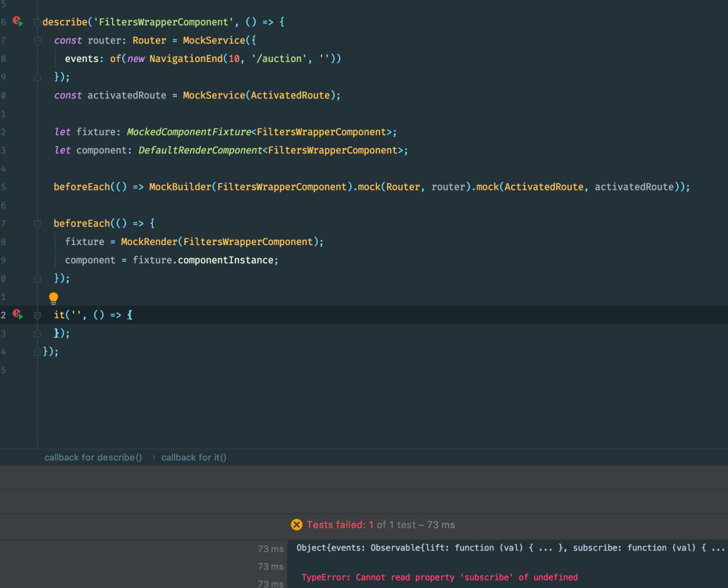Click the TypeError subscribe error message
Image resolution: width=728 pixels, height=588 pixels.
click(x=439, y=577)
